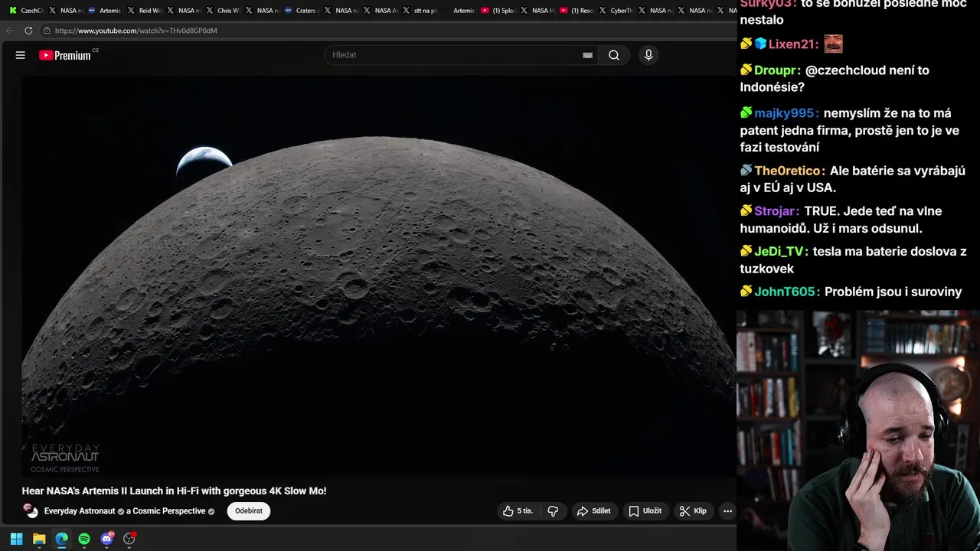Reload the page with refresh icon
Screen dimensions: 980x551
tap(28, 31)
